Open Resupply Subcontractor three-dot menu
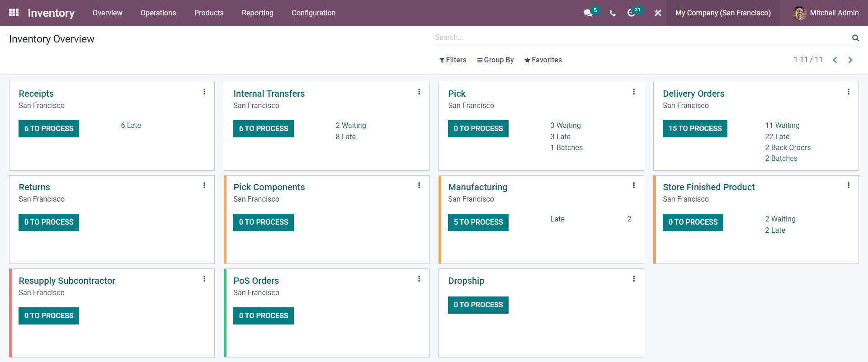 coord(204,279)
